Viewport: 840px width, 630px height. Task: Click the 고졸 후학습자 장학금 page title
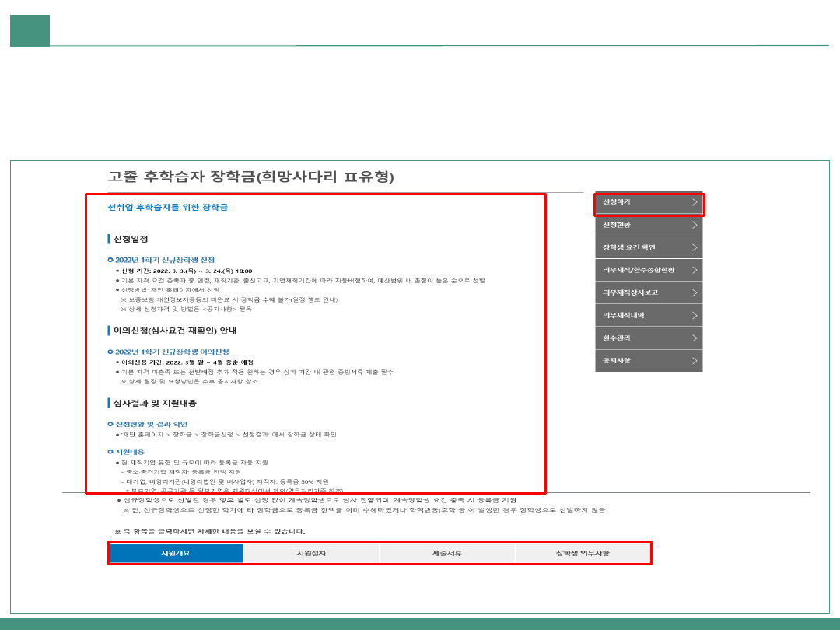(250, 177)
